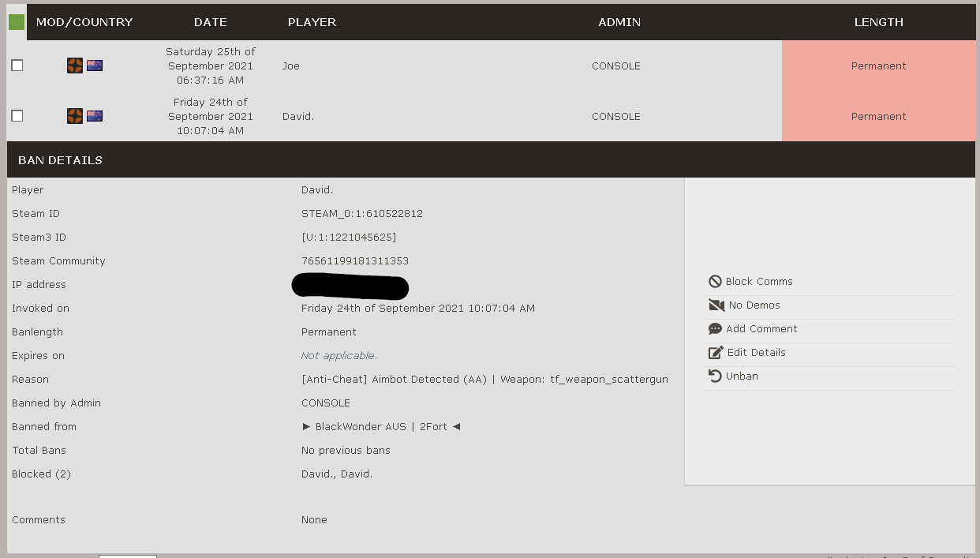
Task: Click the Invoked on date value
Action: pyautogui.click(x=418, y=308)
